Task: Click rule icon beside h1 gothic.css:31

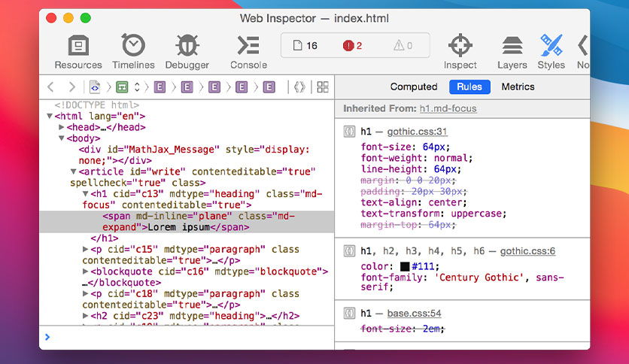Action: pos(349,132)
